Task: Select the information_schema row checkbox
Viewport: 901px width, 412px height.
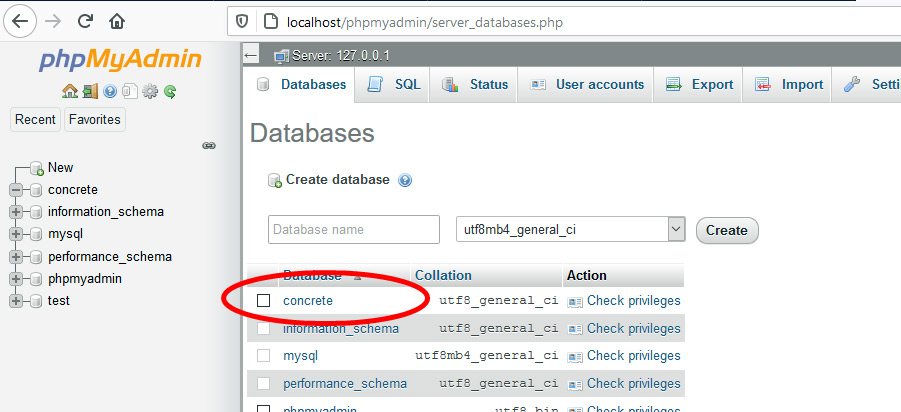Action: tap(264, 328)
